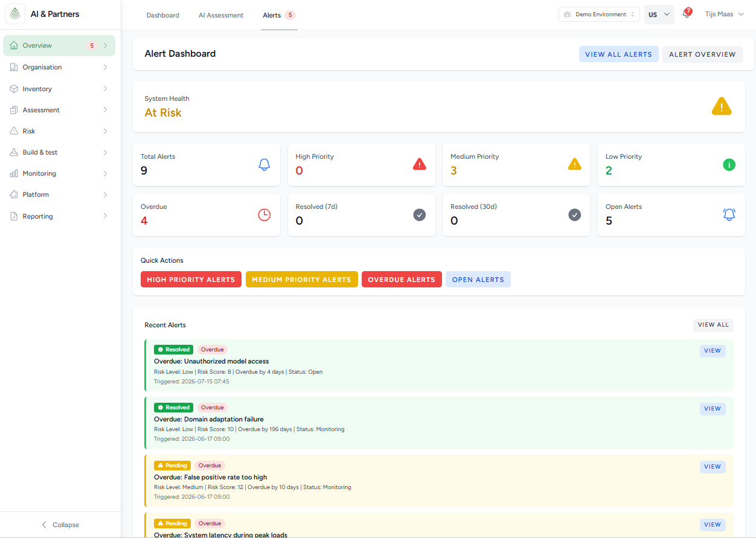Expand the Assessment sidebar chevron

(x=105, y=110)
